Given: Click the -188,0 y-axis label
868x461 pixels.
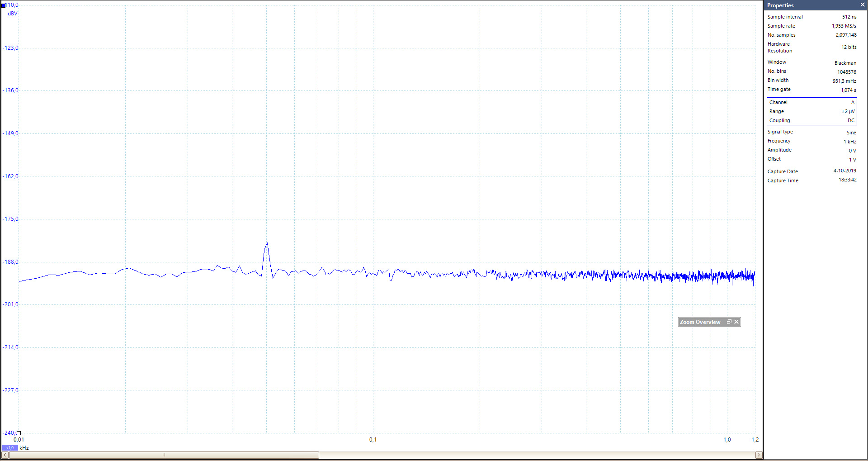Looking at the screenshot, I should coord(11,262).
